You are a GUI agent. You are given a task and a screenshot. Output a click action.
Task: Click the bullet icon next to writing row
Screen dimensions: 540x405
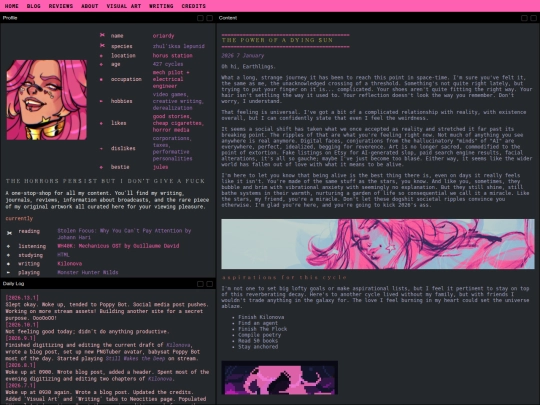click(8, 264)
